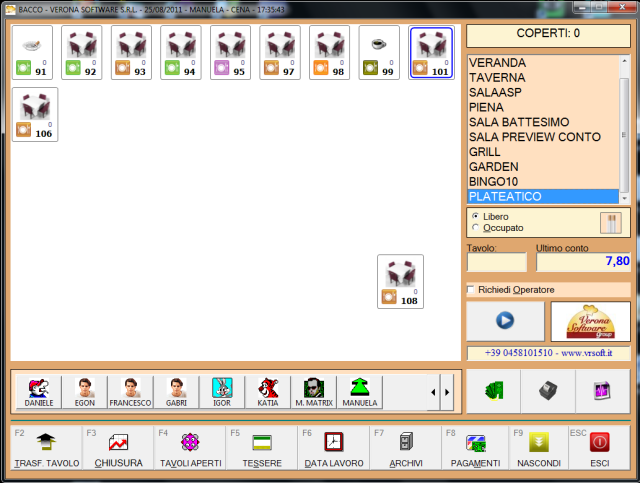Click F9 NASCONDI button
This screenshot has width=640, height=483.
[x=539, y=448]
